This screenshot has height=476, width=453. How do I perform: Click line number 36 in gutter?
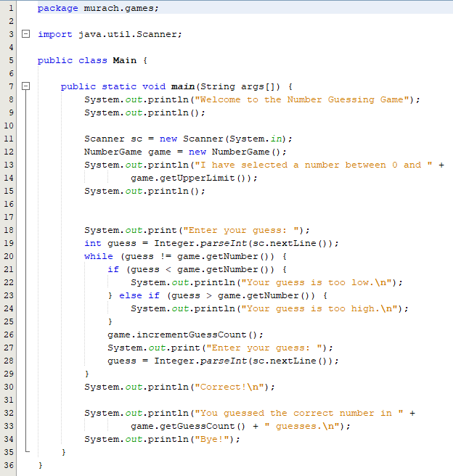(9, 465)
